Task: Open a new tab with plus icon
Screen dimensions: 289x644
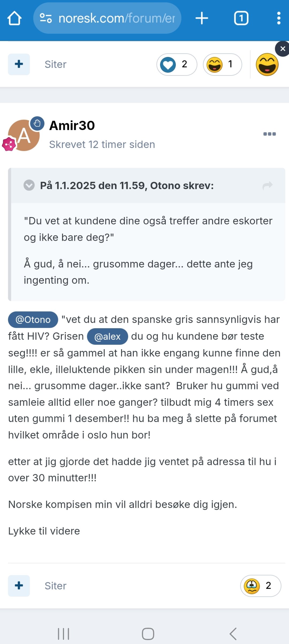Action: pyautogui.click(x=202, y=18)
